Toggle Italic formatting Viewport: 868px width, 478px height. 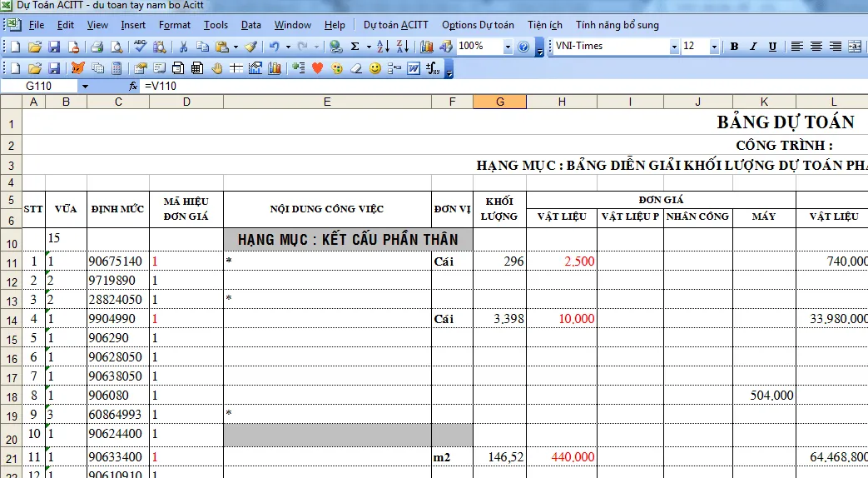pyautogui.click(x=753, y=47)
